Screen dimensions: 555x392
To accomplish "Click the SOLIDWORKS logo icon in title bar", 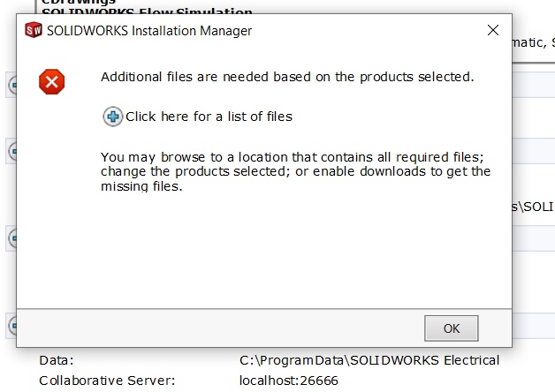I will 34,30.
